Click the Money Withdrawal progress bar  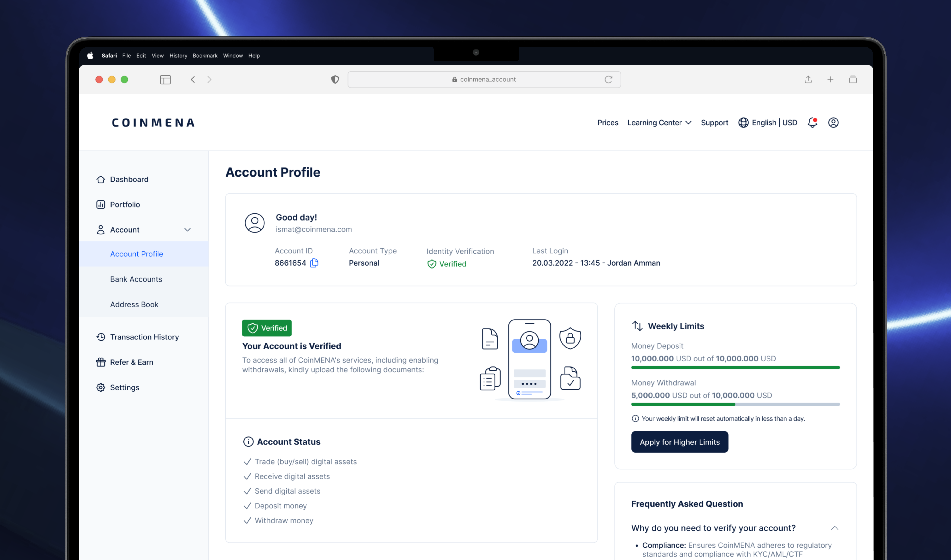(x=735, y=404)
